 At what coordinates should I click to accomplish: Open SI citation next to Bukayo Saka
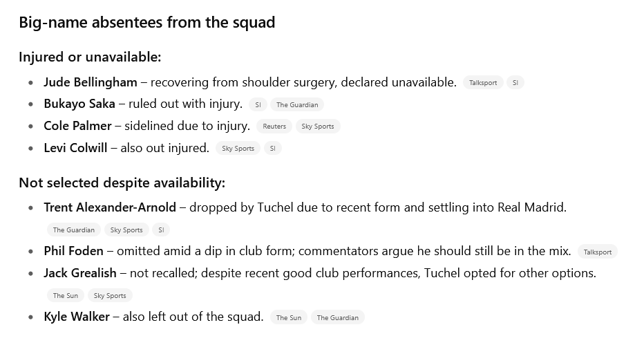258,104
